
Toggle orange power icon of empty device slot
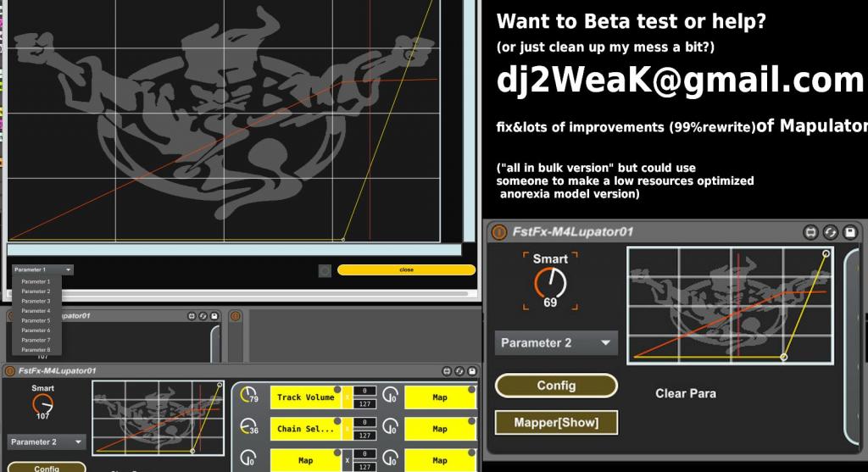click(x=236, y=316)
